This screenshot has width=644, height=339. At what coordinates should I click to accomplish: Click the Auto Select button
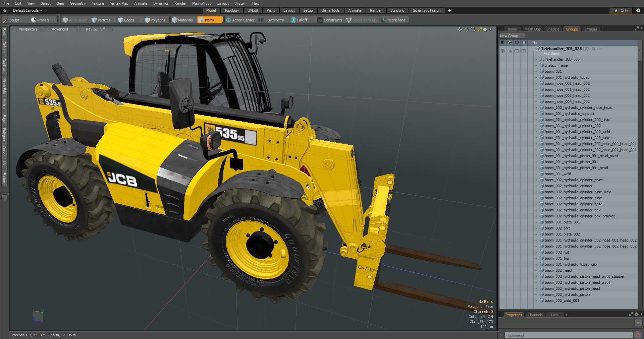tap(75, 20)
